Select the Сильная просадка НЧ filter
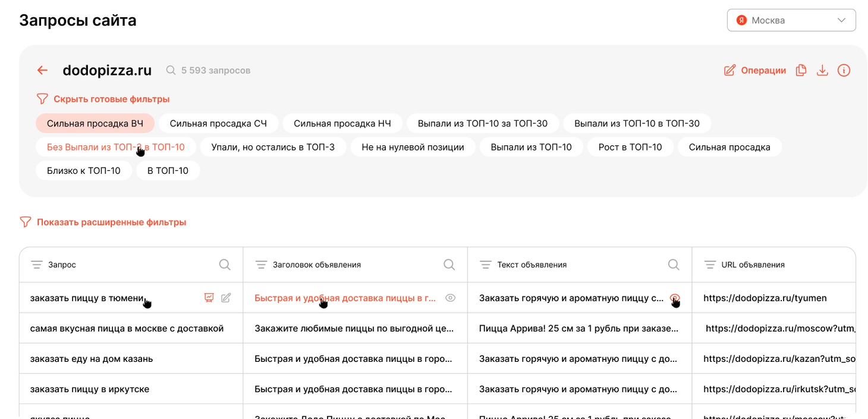The image size is (868, 419). pyautogui.click(x=342, y=124)
